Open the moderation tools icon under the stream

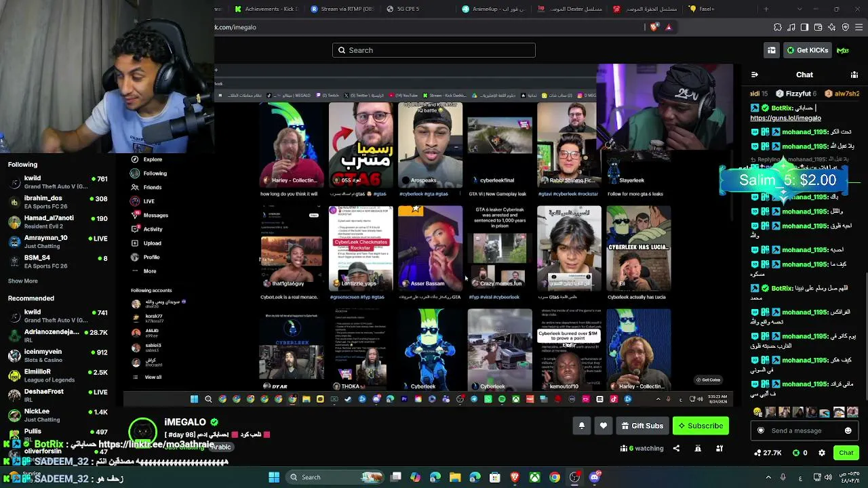719,448
